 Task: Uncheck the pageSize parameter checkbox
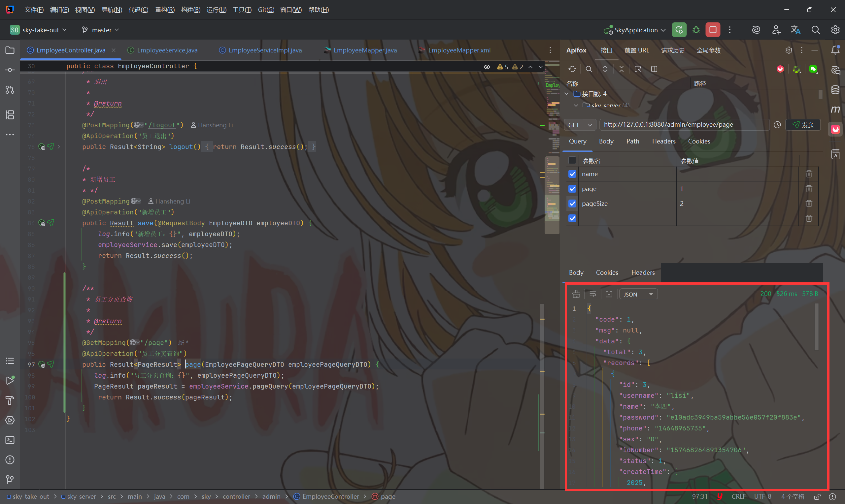tap(572, 204)
